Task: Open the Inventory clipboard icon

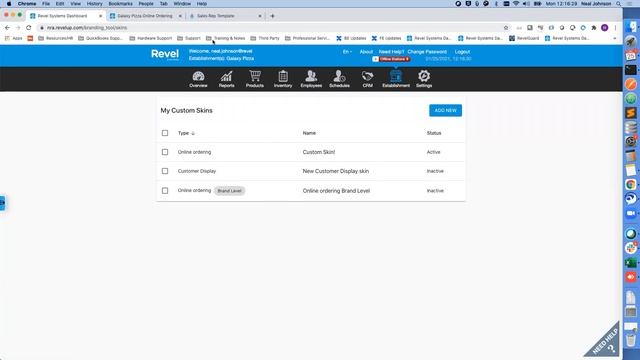Action: tap(283, 79)
